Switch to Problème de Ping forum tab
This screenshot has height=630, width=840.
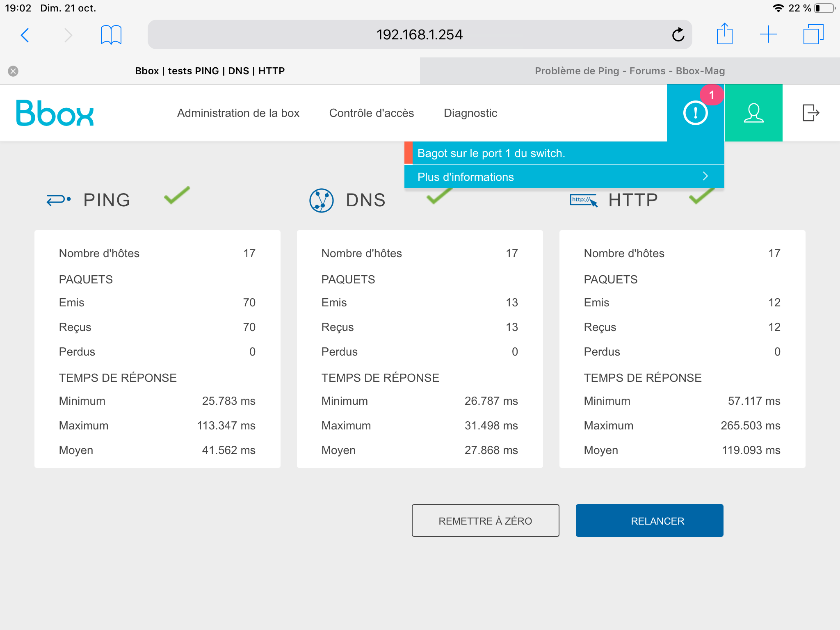(630, 71)
